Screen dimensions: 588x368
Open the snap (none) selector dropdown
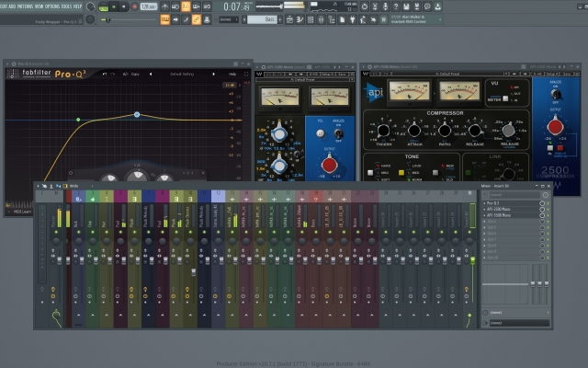(228, 19)
